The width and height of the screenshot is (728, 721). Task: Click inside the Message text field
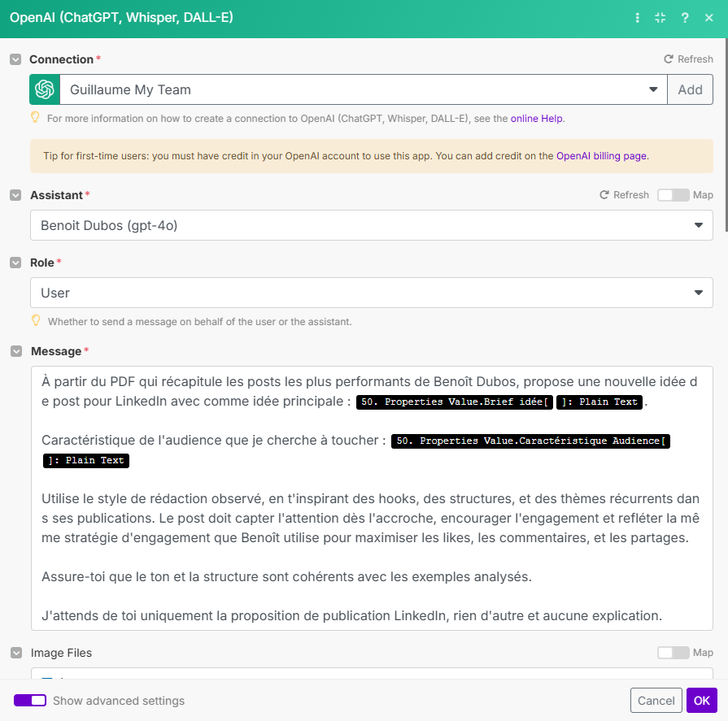coord(372,498)
